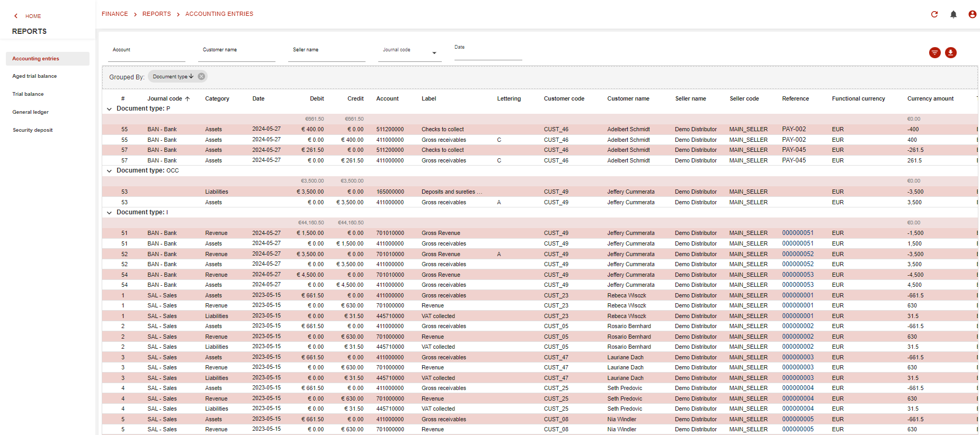Open Aged trial balance report
Image resolution: width=980 pixels, height=435 pixels.
point(34,76)
